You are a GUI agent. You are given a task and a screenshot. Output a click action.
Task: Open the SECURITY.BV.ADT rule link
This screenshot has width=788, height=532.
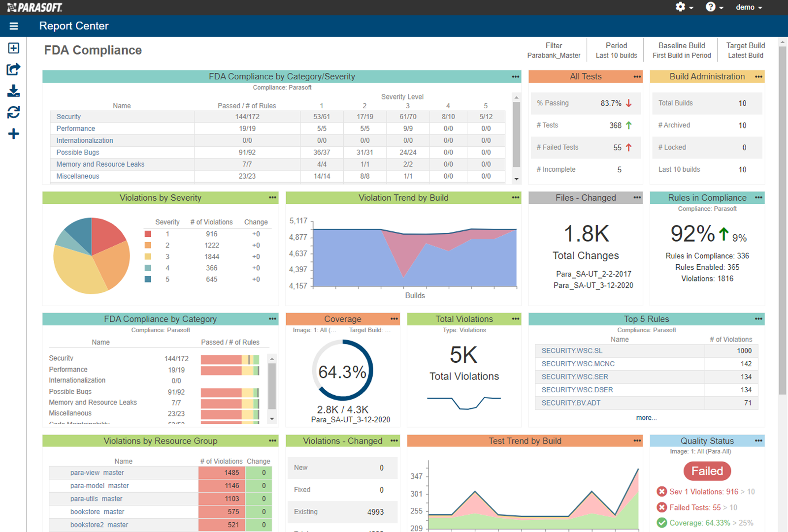click(571, 403)
